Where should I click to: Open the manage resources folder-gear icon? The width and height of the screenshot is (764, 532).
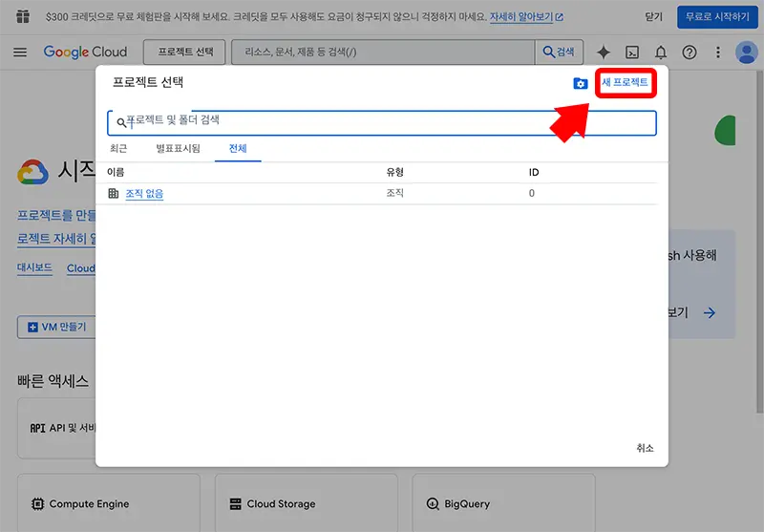pos(580,84)
